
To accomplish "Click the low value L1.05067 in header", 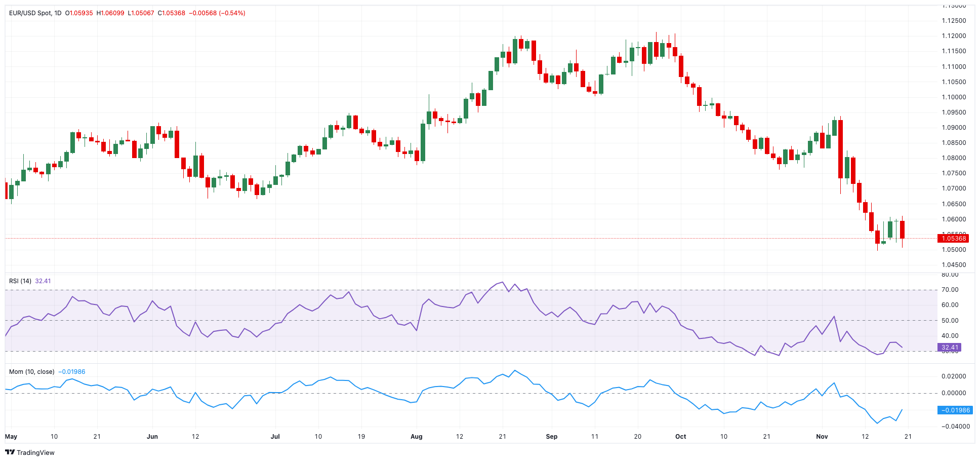I will [141, 13].
